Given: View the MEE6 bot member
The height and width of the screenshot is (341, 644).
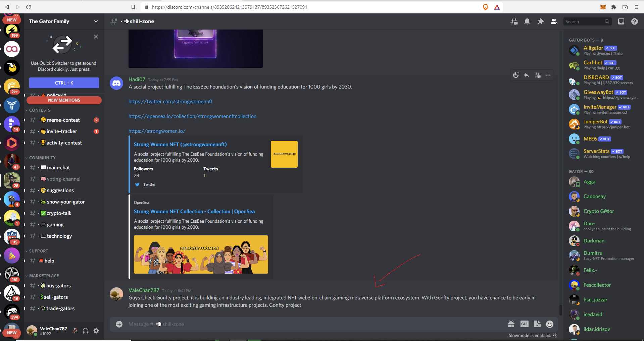Looking at the screenshot, I should click(603, 139).
